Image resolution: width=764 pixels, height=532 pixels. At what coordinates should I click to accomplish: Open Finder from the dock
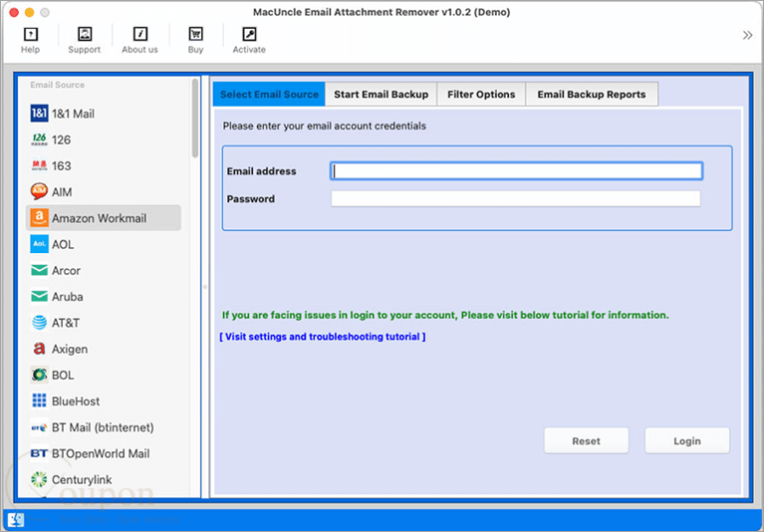pos(16,520)
